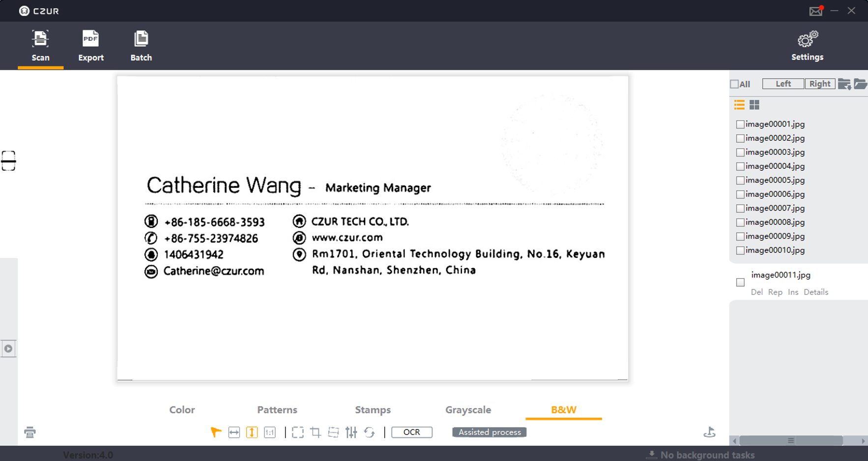Select image00011.jpg file name
868x461 pixels.
pyautogui.click(x=781, y=275)
